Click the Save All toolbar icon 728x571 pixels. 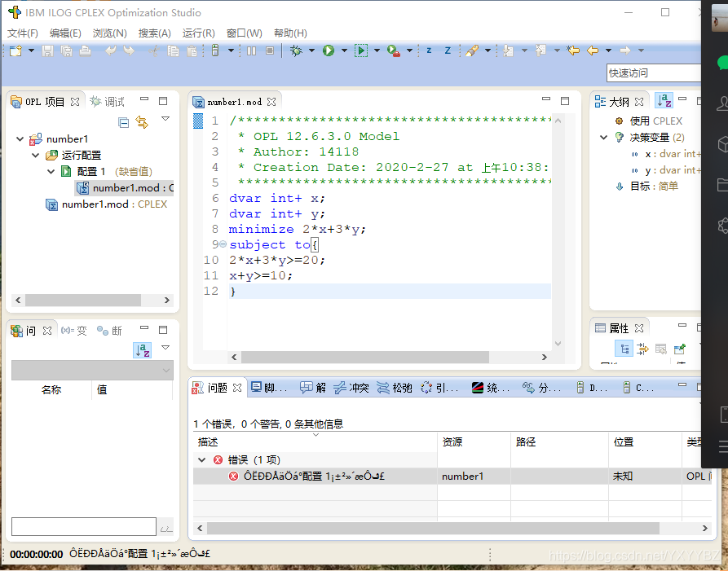pyautogui.click(x=66, y=51)
